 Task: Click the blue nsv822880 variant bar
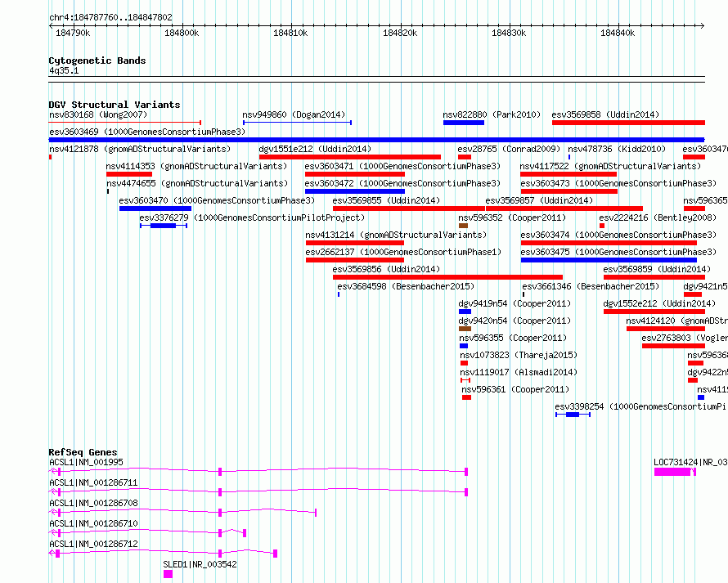464,123
